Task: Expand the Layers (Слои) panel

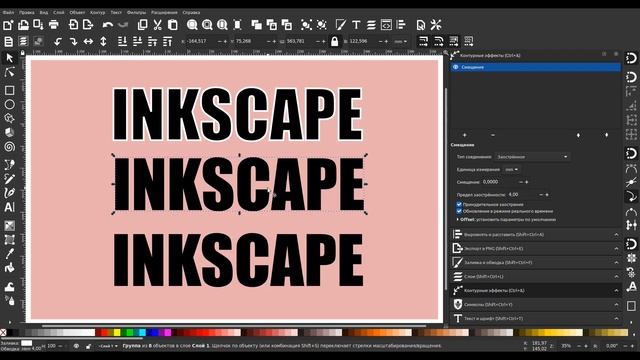Action: click(x=537, y=276)
